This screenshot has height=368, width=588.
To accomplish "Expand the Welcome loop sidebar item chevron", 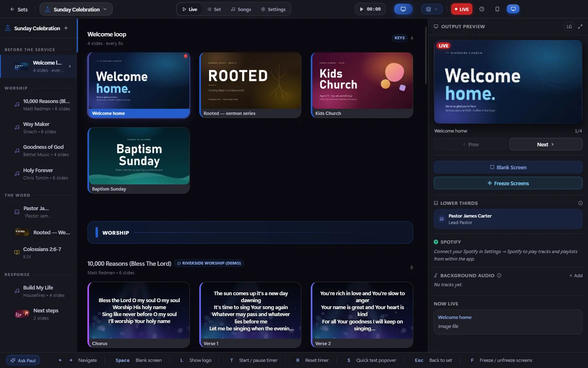I will (70, 66).
